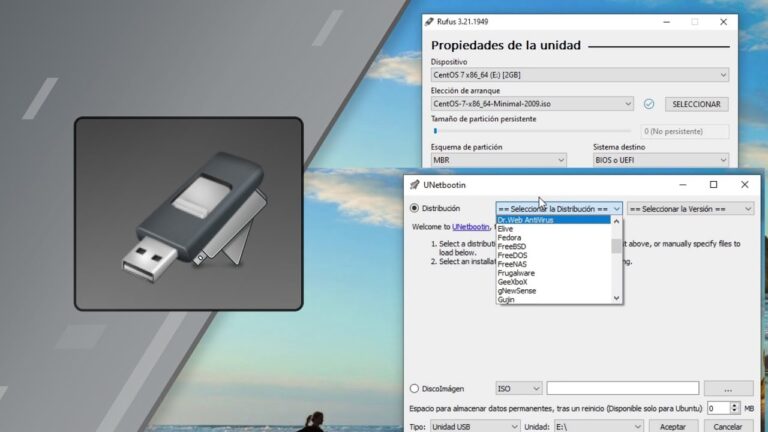Select the DiscoImágen radio button
This screenshot has height=432, width=768.
pyautogui.click(x=414, y=388)
